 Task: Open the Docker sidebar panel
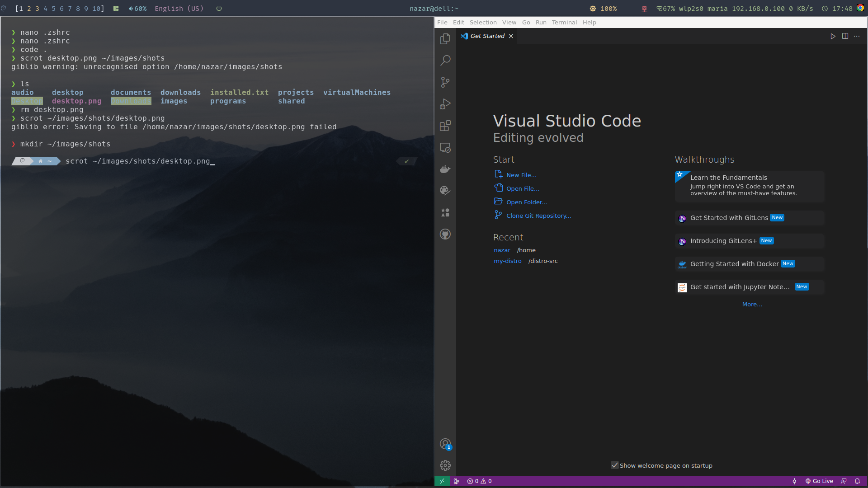[x=445, y=169]
